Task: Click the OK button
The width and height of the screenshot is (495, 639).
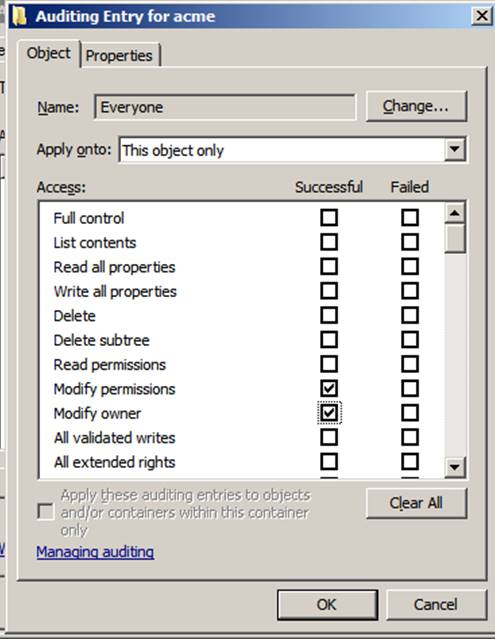Action: (327, 605)
